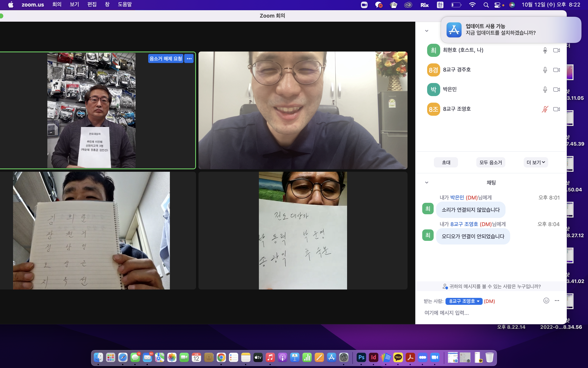Click the Siri icon in menu bar

click(512, 5)
